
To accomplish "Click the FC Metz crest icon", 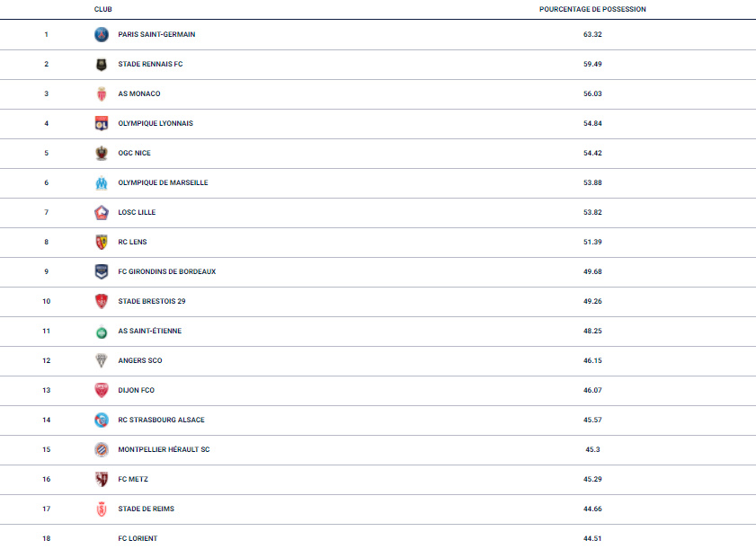I will [102, 479].
